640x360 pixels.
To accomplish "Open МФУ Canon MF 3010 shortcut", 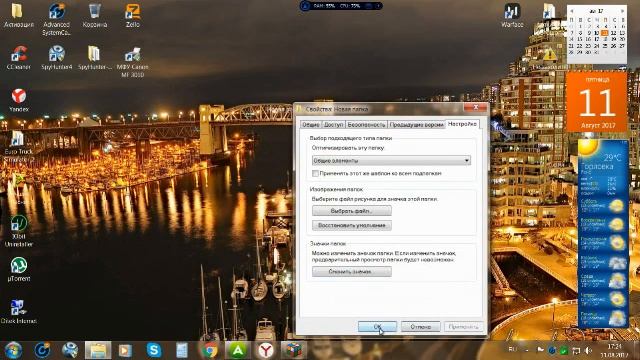I will point(132,62).
